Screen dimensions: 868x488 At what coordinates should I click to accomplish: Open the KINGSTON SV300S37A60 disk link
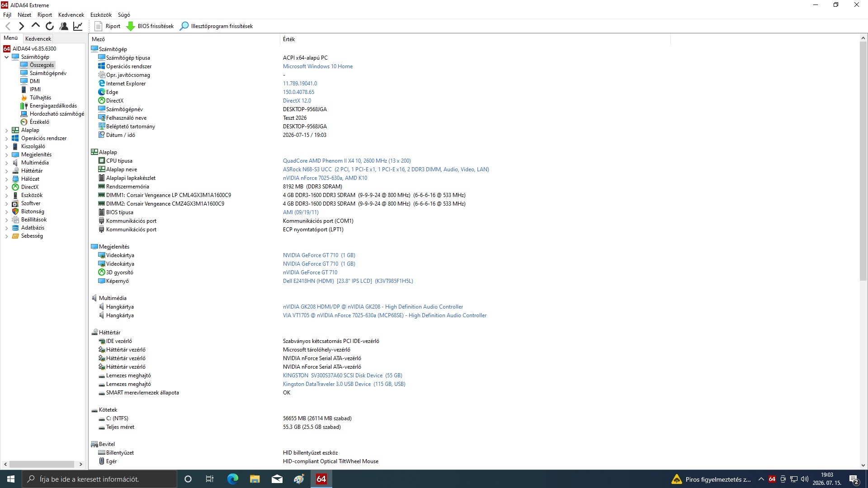(343, 375)
